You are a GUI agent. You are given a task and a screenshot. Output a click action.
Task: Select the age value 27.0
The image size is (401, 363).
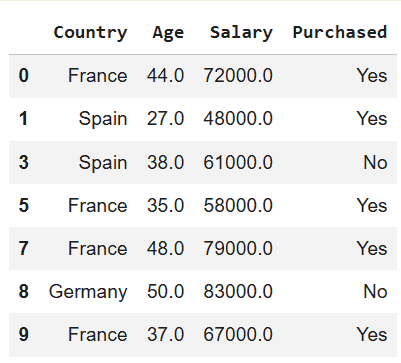pos(165,119)
